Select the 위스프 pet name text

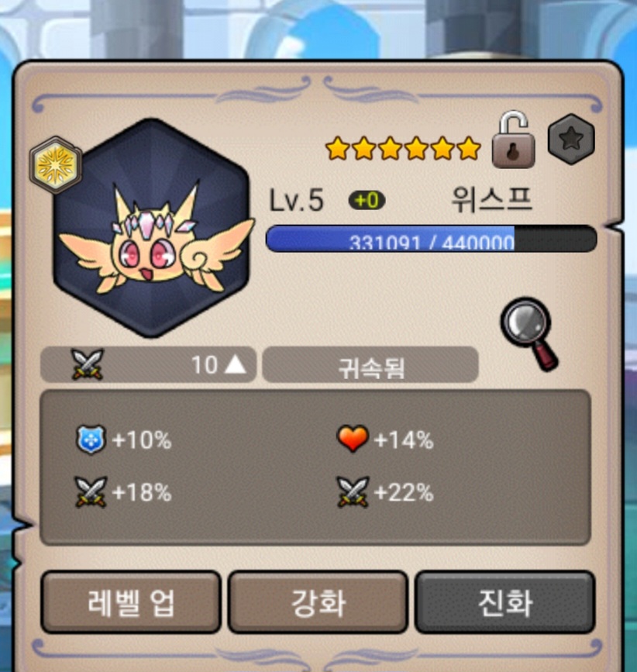click(492, 200)
